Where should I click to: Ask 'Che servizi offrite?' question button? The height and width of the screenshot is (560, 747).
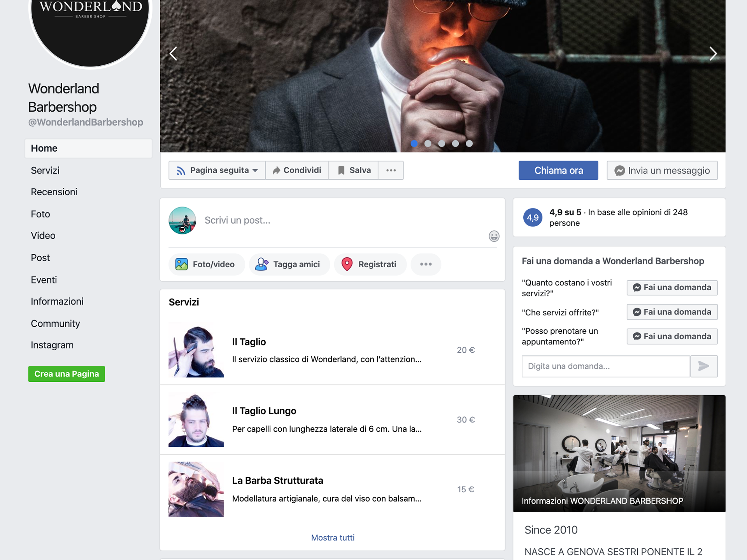coord(672,312)
